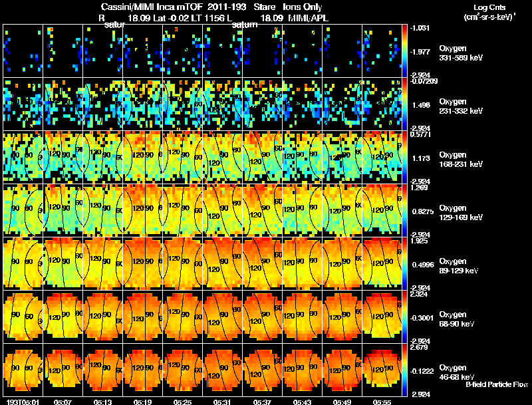Click the 05:55 panel in Oxygen 68-90 keV row
The image size is (532, 405).
tap(382, 317)
